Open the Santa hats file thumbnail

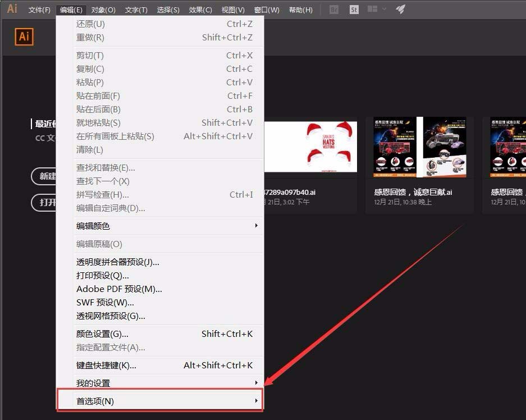(x=310, y=147)
